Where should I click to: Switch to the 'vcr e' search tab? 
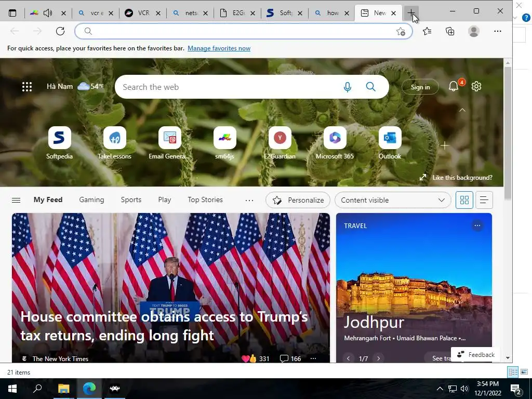tap(97, 13)
